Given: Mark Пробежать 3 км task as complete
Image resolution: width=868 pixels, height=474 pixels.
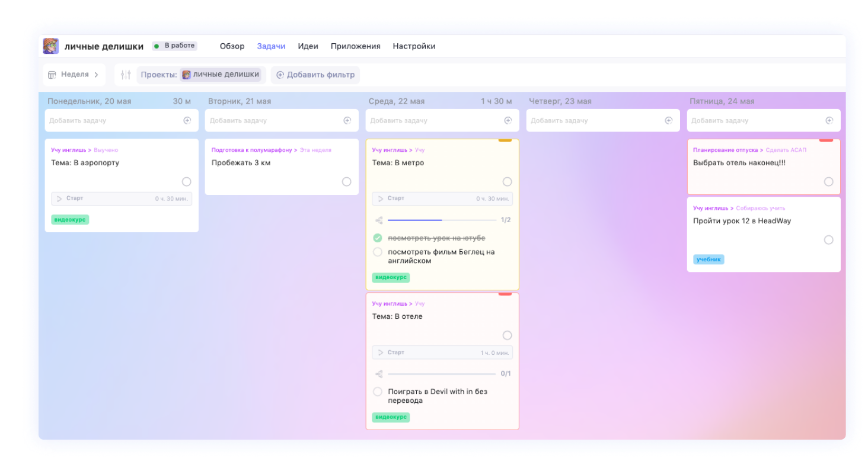Looking at the screenshot, I should 346,182.
